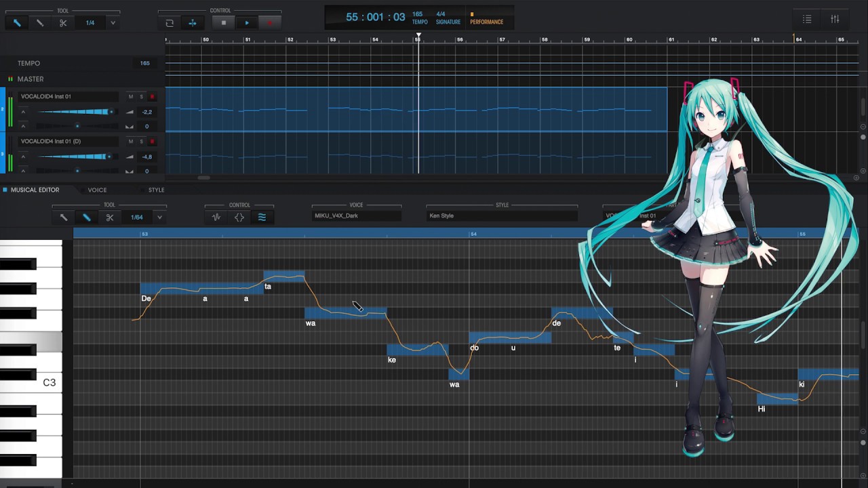Click the 4/4 SIGNATURE readout
The height and width of the screenshot is (488, 868).
point(448,18)
